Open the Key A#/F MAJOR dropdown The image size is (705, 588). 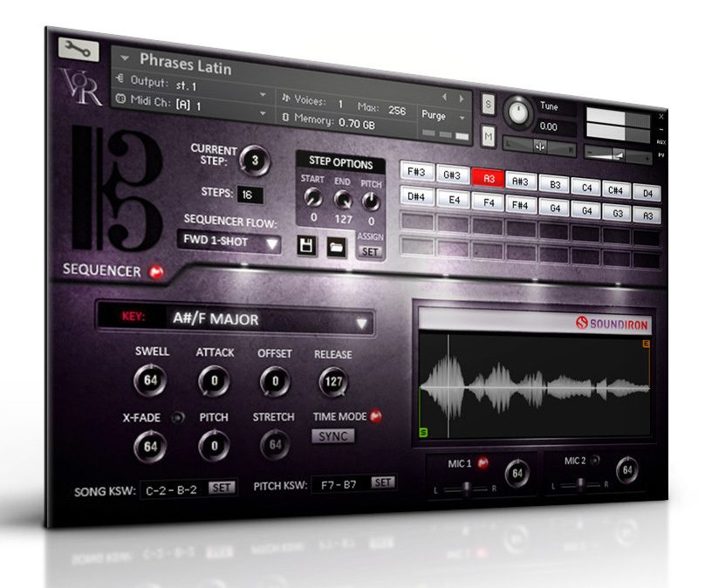click(236, 318)
